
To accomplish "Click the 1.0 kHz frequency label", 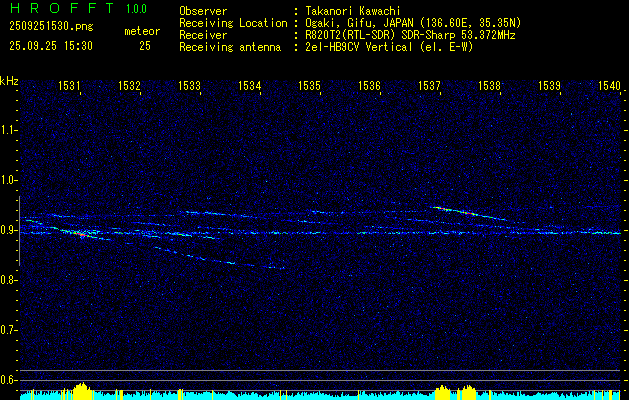I will pos(8,180).
